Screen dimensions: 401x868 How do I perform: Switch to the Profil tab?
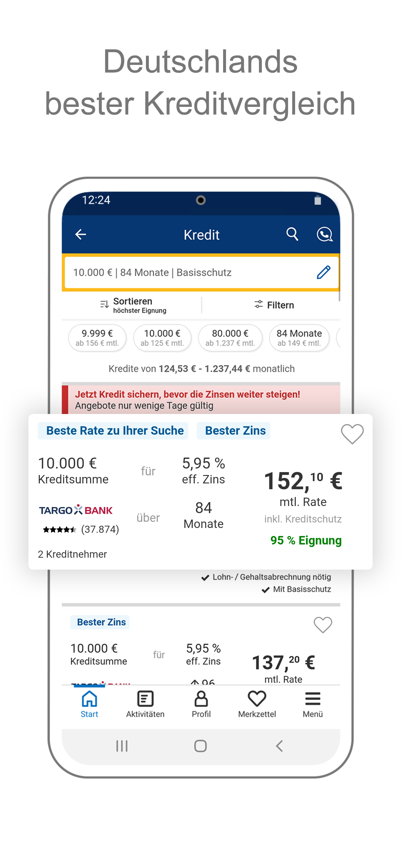click(x=201, y=704)
